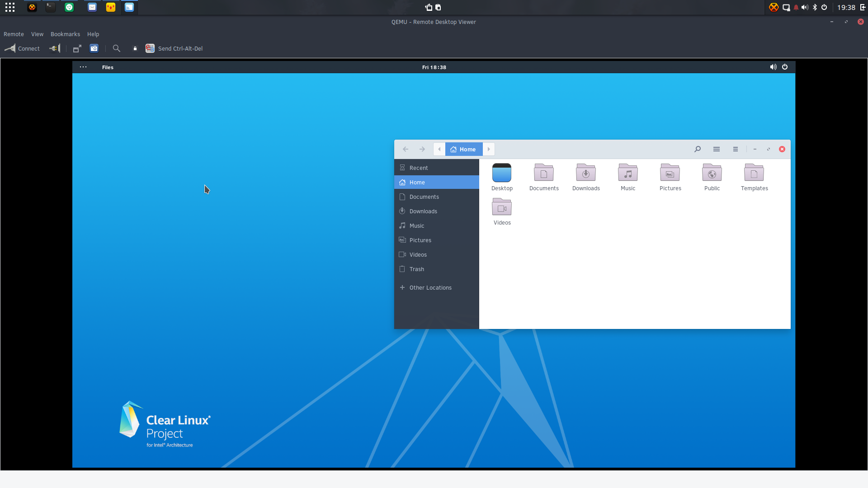Click the magnifier zoom icon in viewer toolbar
Viewport: 868px width, 488px height.
click(x=117, y=48)
